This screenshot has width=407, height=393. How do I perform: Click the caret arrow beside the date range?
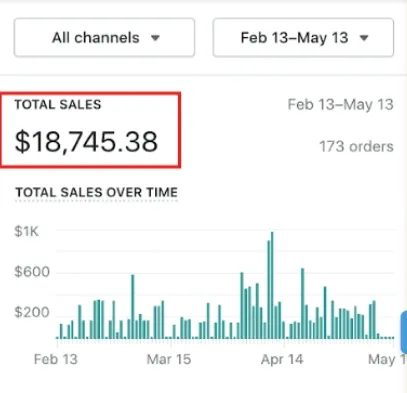tap(364, 38)
